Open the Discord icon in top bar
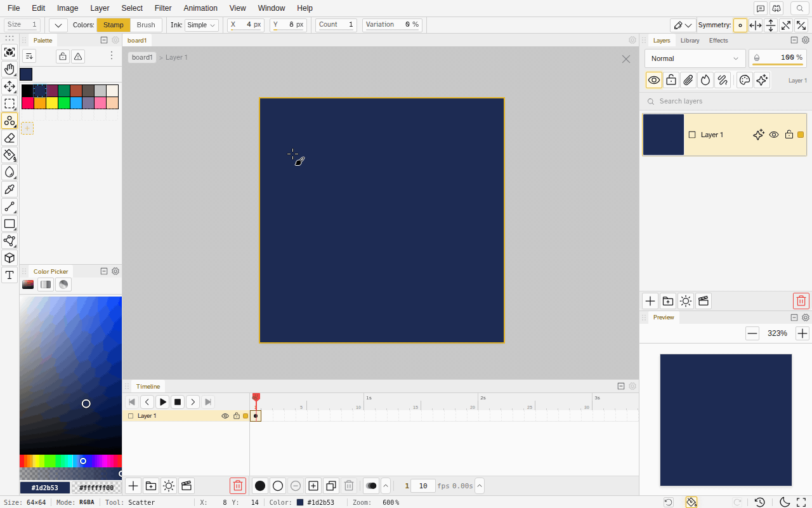This screenshot has width=812, height=508. (x=776, y=8)
